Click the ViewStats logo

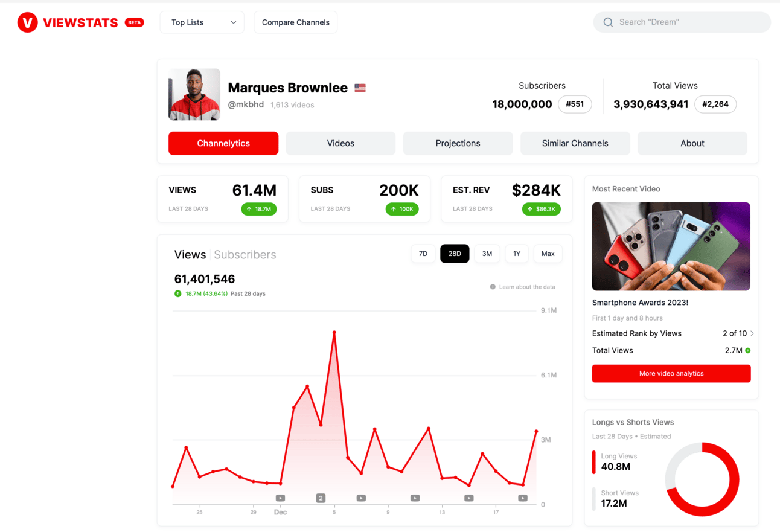pos(68,22)
